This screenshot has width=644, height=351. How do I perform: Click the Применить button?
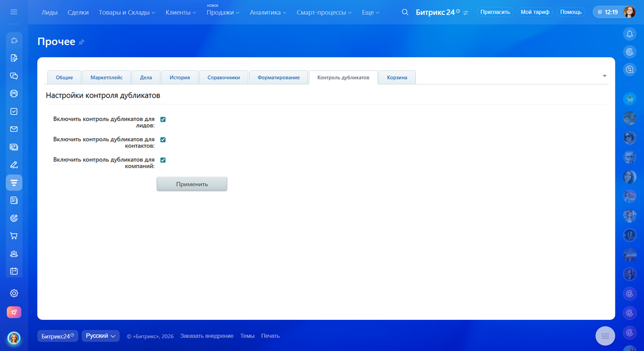192,184
